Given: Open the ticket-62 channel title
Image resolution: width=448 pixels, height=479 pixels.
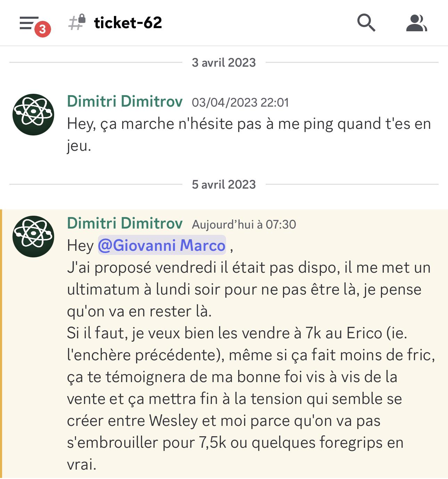Looking at the screenshot, I should (128, 23).
